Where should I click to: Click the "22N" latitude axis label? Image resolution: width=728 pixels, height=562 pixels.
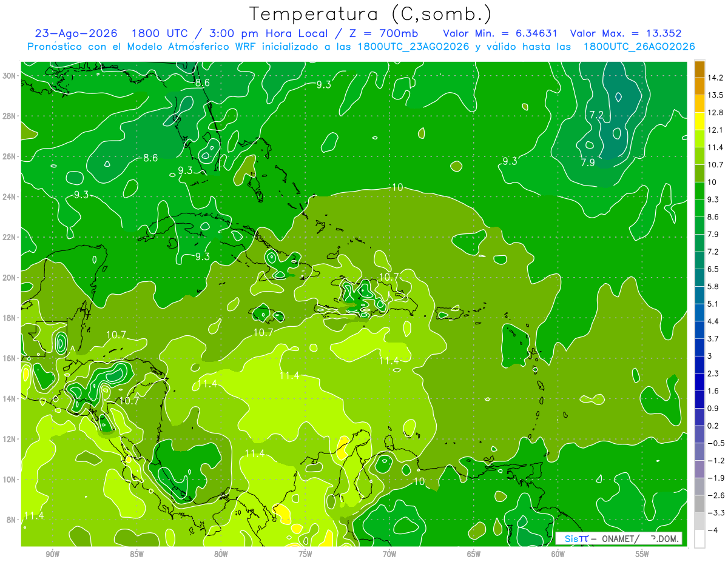point(10,237)
